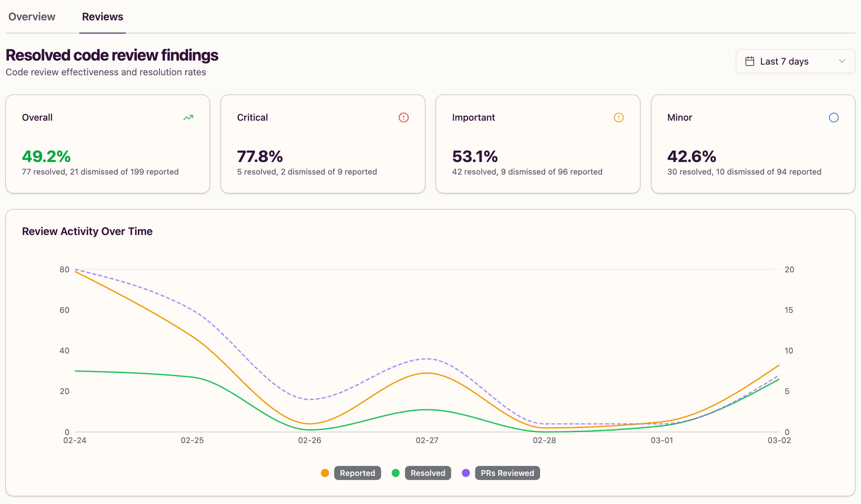Click the calendar icon in the date filter

[x=750, y=61]
